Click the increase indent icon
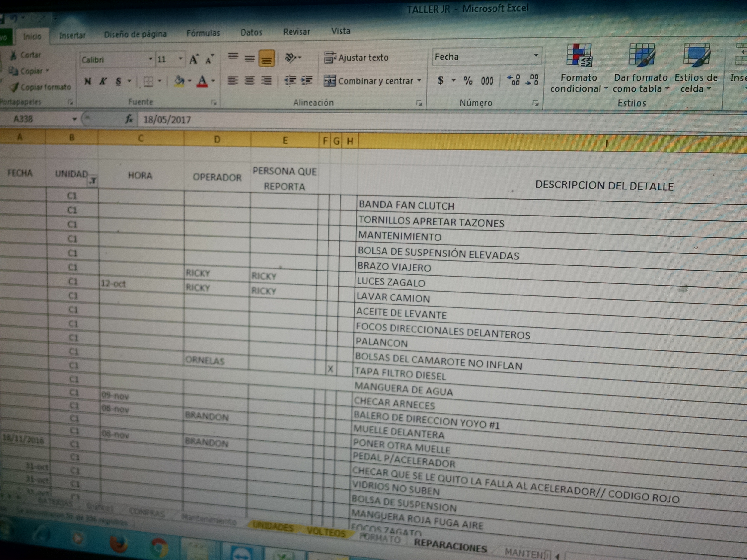Viewport: 747px width, 560px height. 307,81
